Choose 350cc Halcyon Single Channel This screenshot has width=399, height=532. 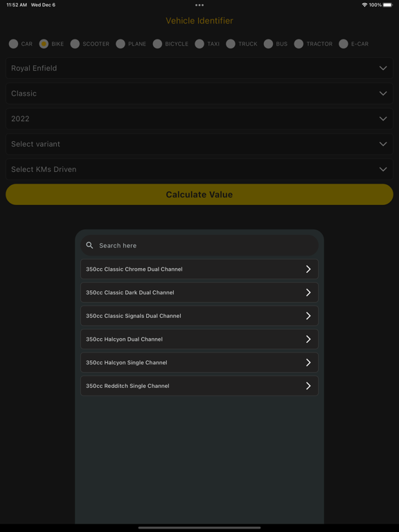coord(199,362)
